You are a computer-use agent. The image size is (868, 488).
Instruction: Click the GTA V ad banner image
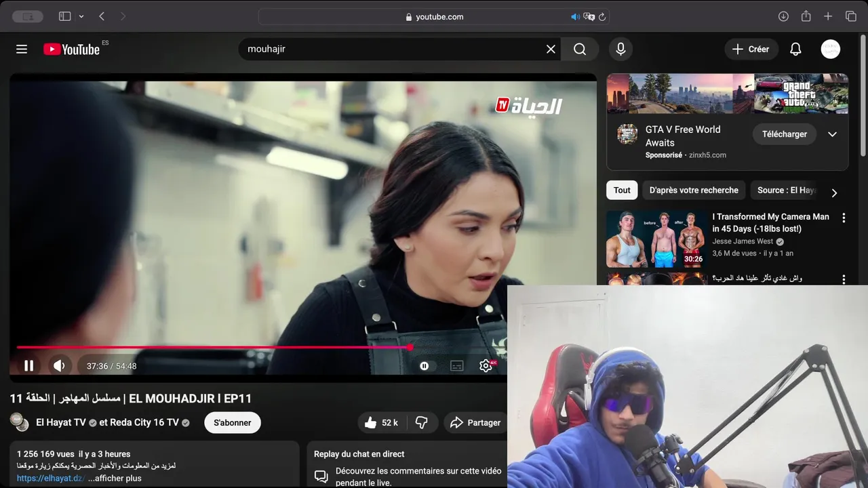pos(727,94)
